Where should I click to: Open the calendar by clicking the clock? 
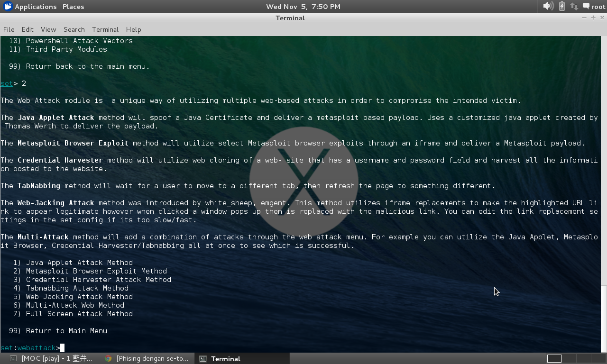303,6
